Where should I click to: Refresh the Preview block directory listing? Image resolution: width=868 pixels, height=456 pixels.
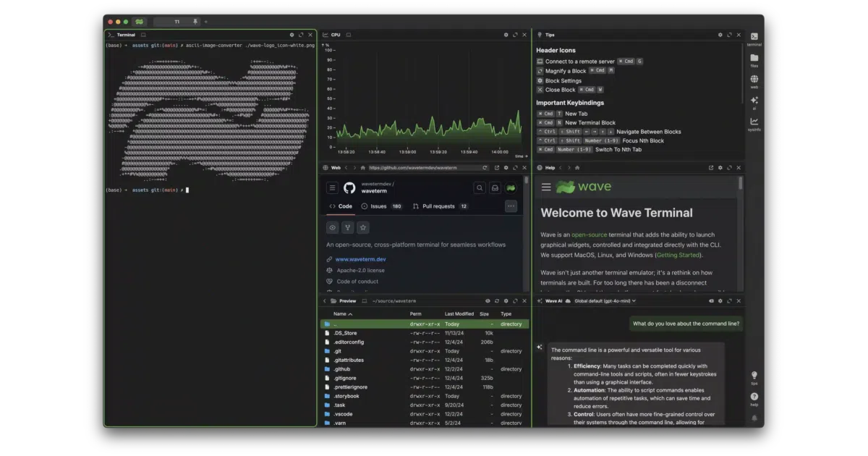[497, 301]
